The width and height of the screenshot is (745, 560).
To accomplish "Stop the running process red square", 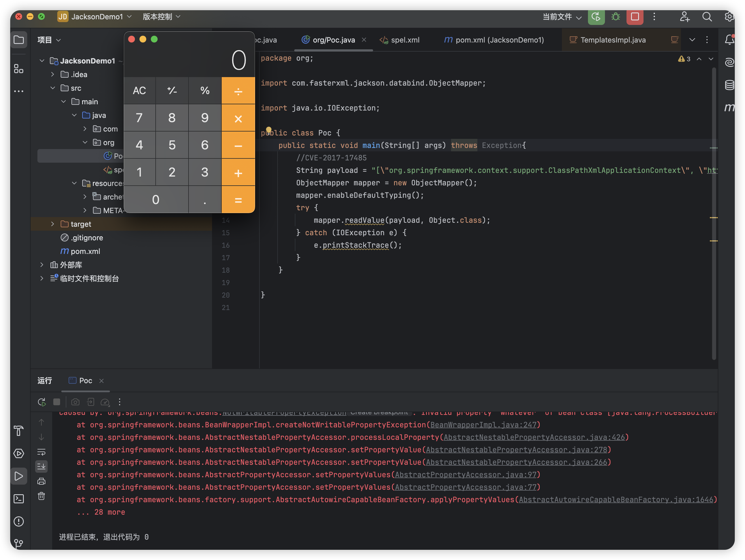I will [634, 16].
